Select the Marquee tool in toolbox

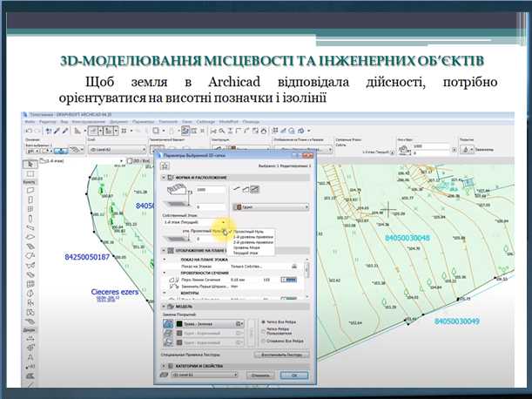[x=30, y=174]
